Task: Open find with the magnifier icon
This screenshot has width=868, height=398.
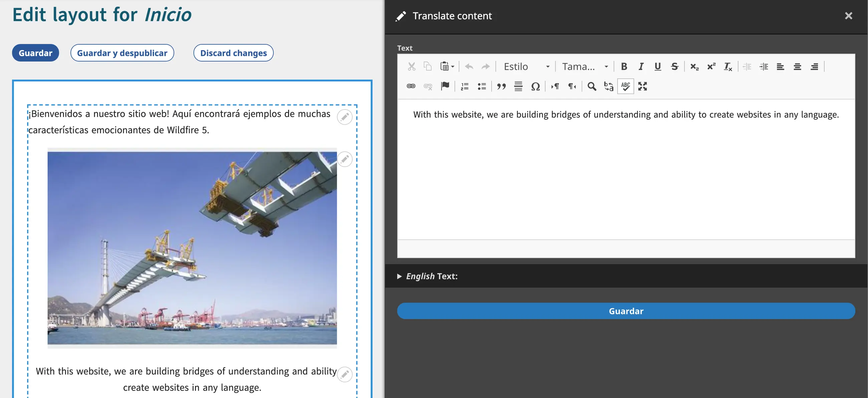Action: coord(591,86)
